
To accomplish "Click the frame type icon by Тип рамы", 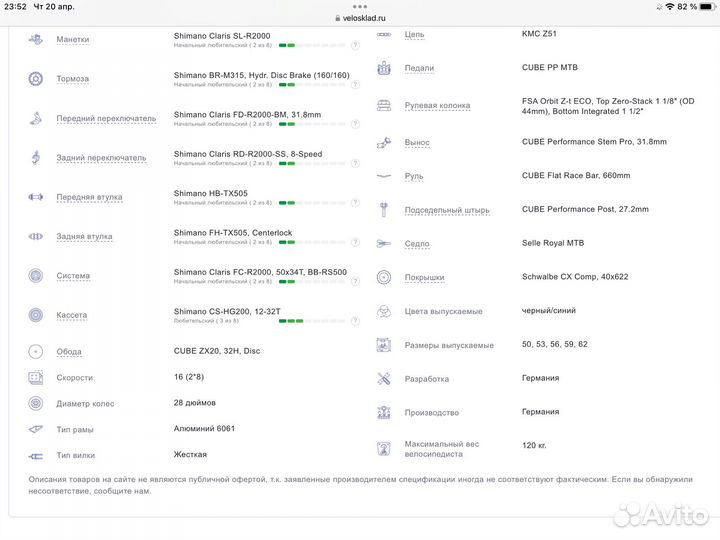I will coord(36,430).
